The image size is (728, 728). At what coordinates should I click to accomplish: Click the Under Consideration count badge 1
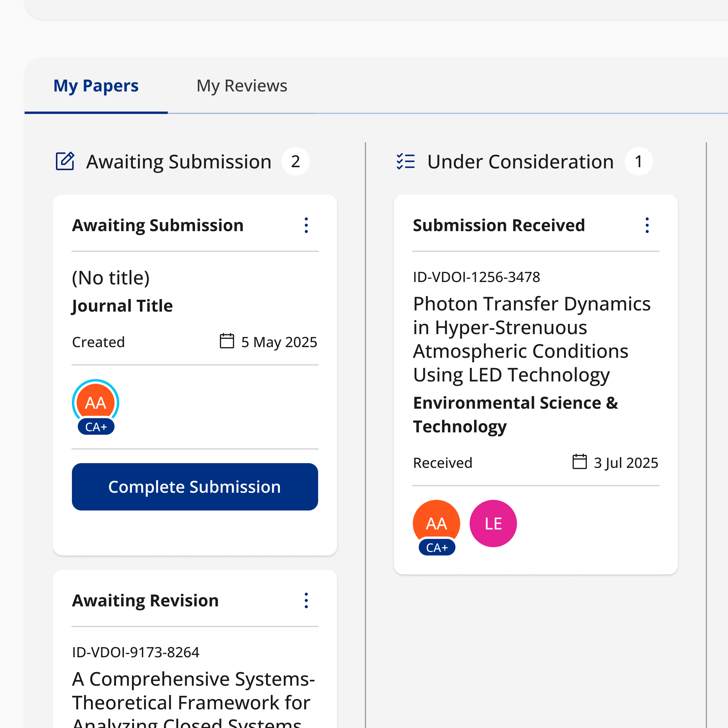(638, 161)
